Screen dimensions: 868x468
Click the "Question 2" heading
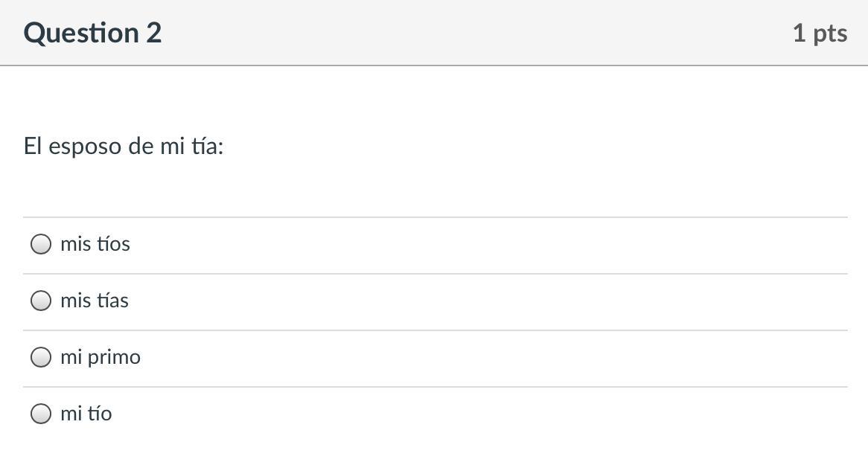pyautogui.click(x=92, y=33)
